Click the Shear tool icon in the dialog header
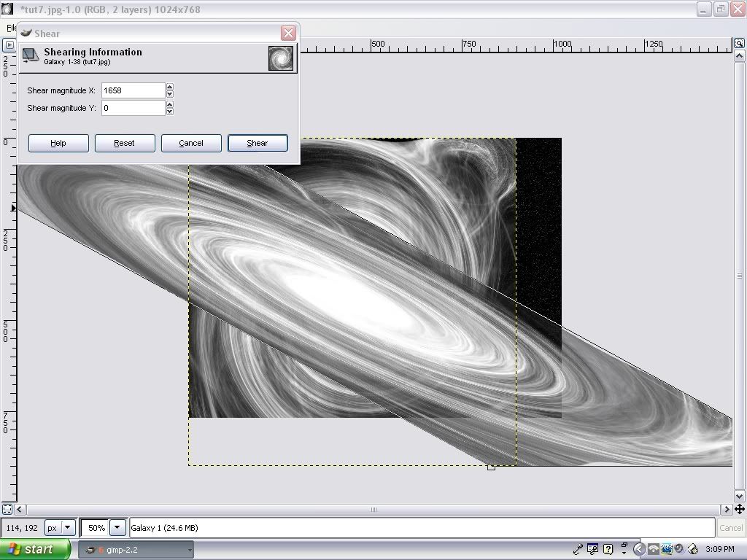Image resolution: width=747 pixels, height=560 pixels. (31, 55)
